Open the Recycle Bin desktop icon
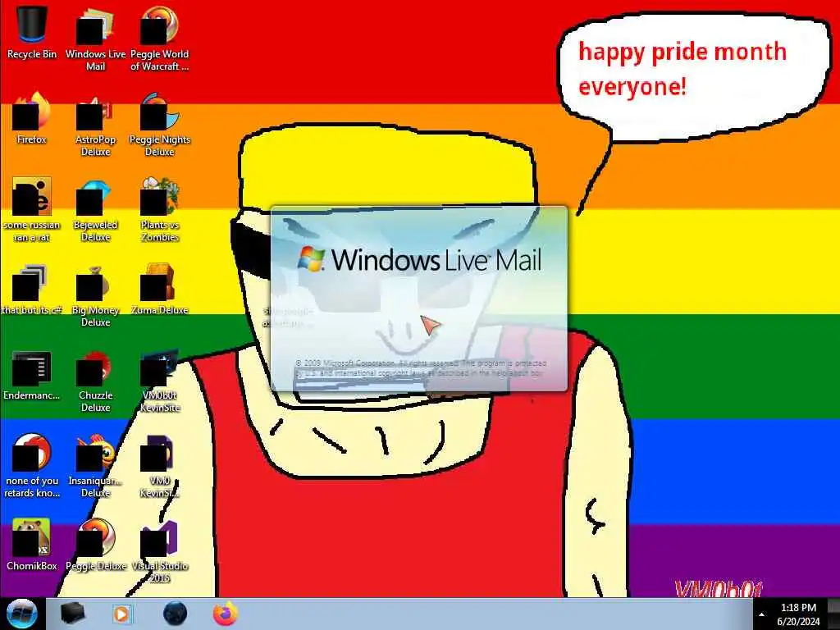The image size is (840, 630). click(x=32, y=32)
